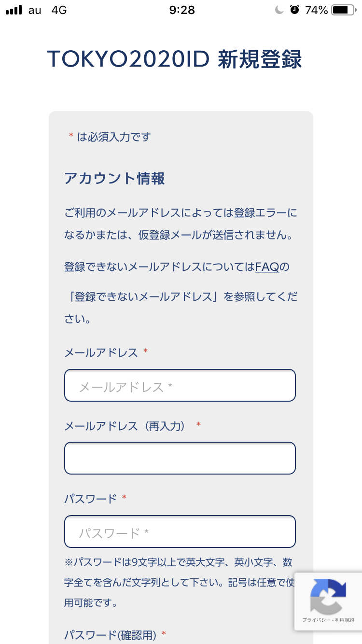
Task: Tap the TOKYO2020ID 新規登録 page title
Action: (x=174, y=60)
